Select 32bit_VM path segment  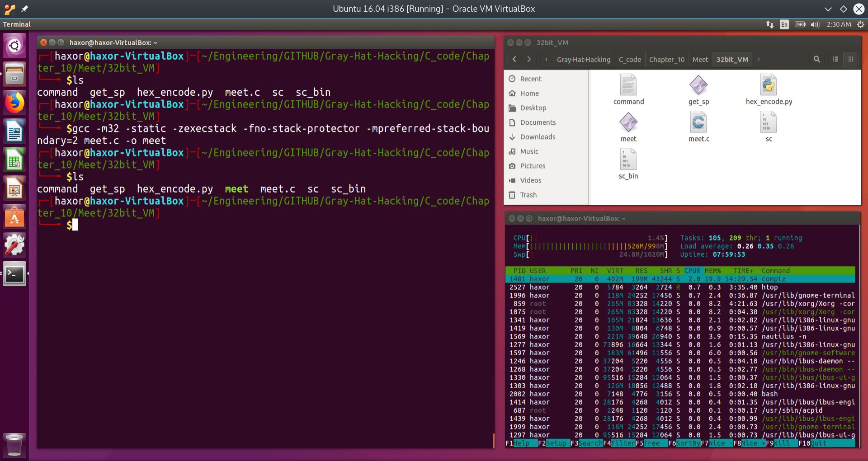point(732,59)
